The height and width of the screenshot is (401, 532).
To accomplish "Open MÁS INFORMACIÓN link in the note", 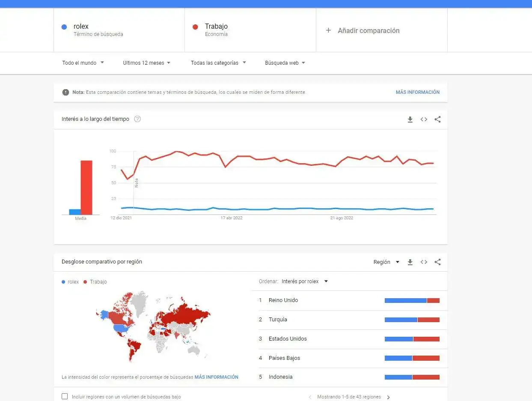I will click(x=417, y=92).
